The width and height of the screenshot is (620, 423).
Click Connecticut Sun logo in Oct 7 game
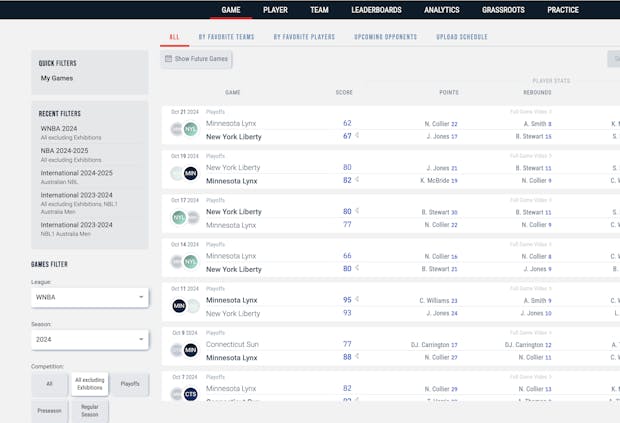191,394
